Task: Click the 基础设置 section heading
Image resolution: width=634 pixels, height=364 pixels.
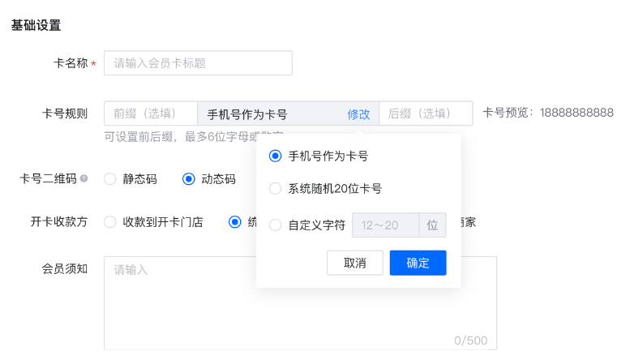Action: click(36, 25)
